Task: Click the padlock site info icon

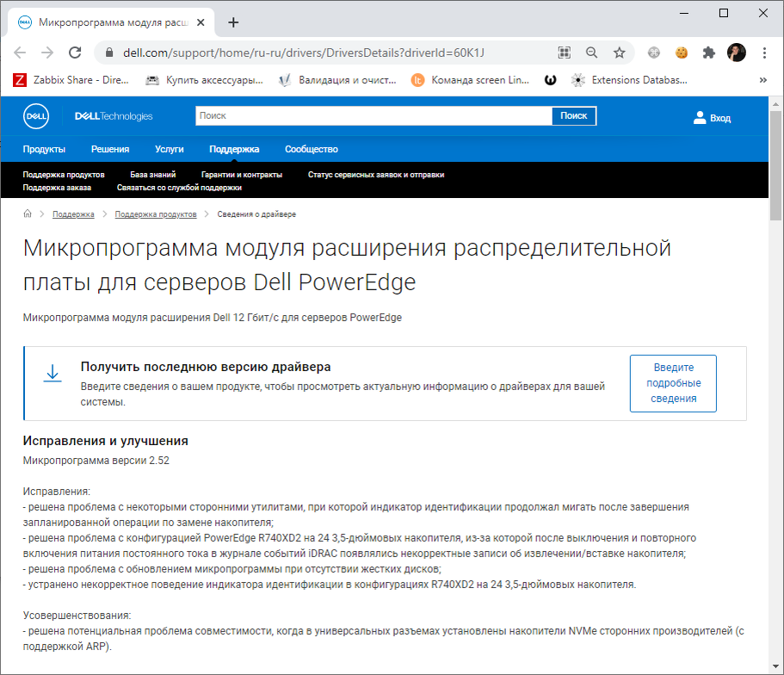Action: tap(109, 53)
